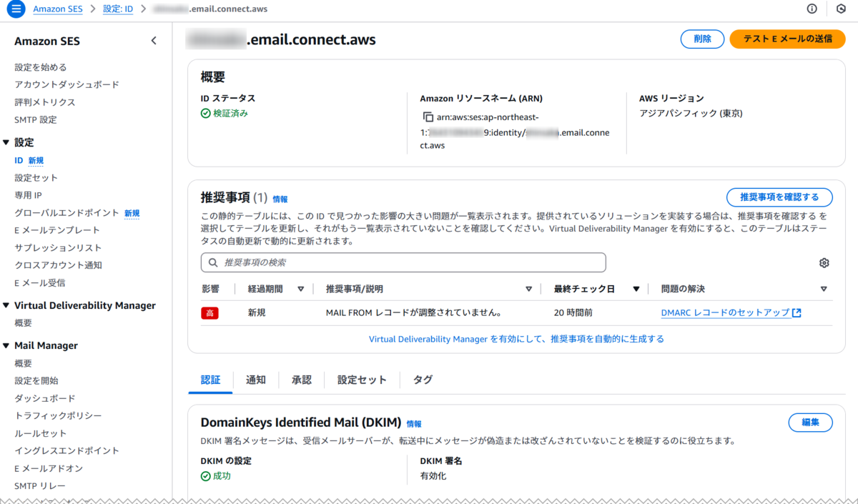Click the DKIM success check icon

(206, 475)
